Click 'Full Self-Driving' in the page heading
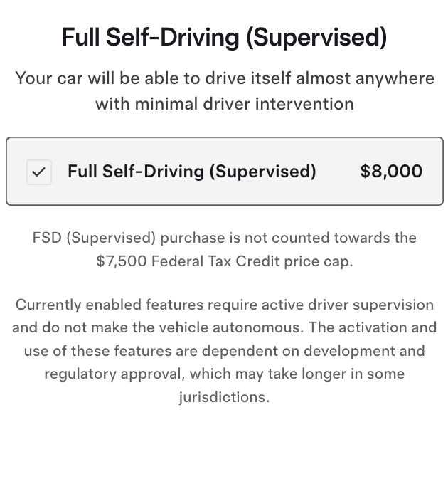This screenshot has height=494, width=448. click(150, 37)
